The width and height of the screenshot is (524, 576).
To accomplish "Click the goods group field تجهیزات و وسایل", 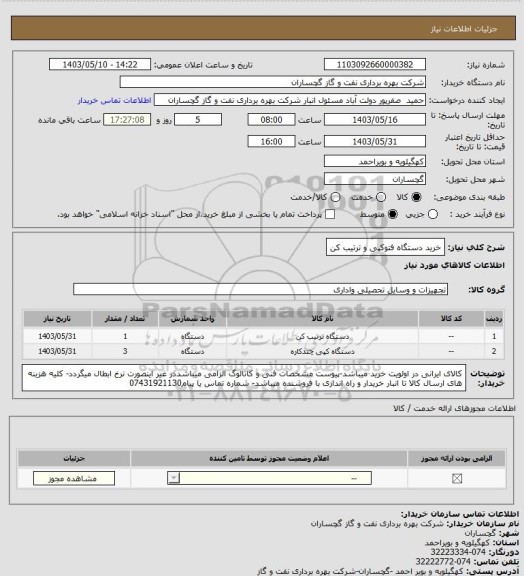I will [x=261, y=289].
